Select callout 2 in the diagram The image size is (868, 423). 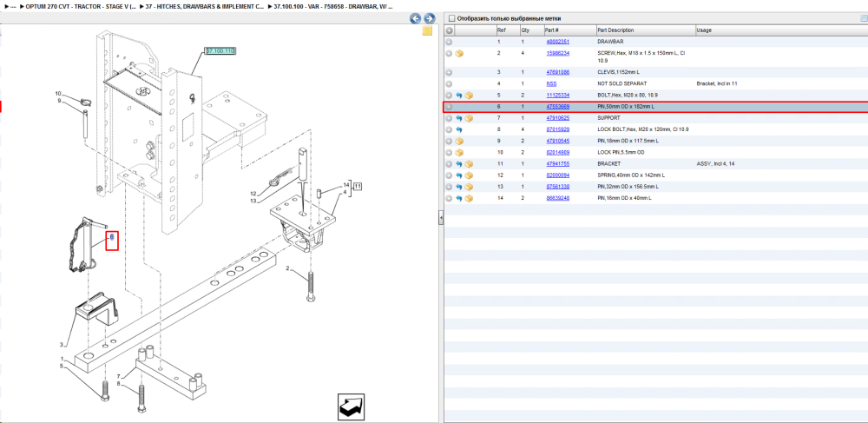[287, 268]
